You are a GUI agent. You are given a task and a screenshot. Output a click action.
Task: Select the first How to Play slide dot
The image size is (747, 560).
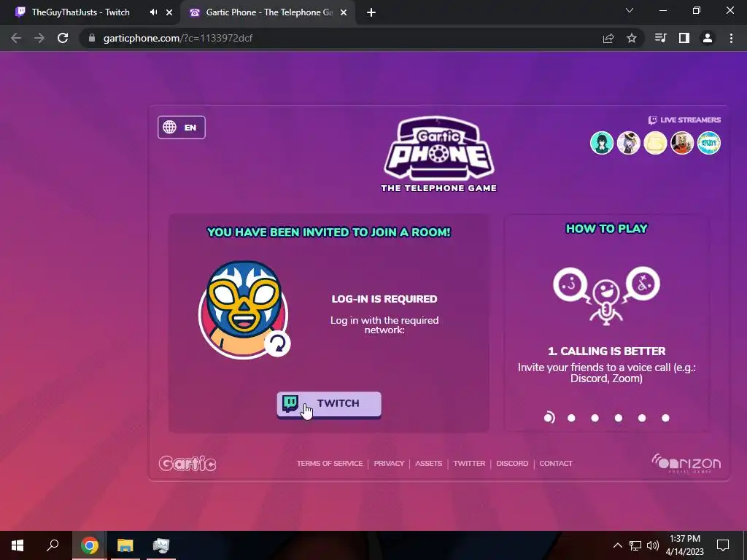pyautogui.click(x=549, y=418)
